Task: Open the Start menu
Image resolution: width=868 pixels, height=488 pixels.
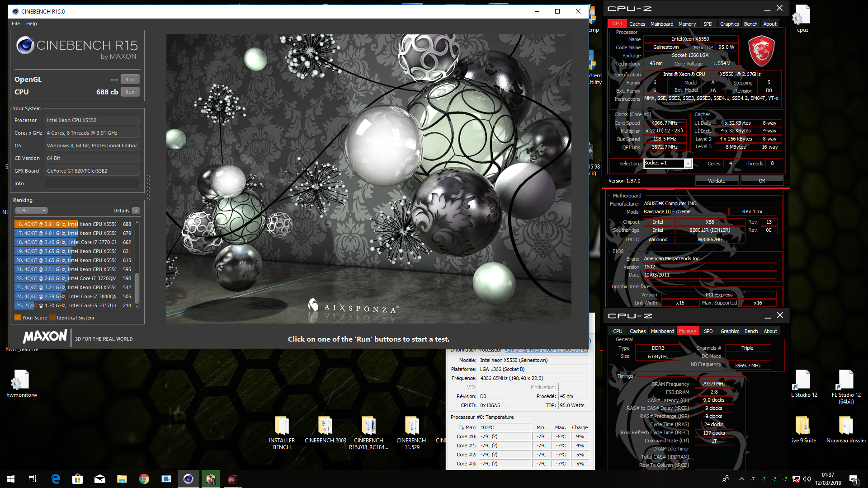Action: point(11,479)
